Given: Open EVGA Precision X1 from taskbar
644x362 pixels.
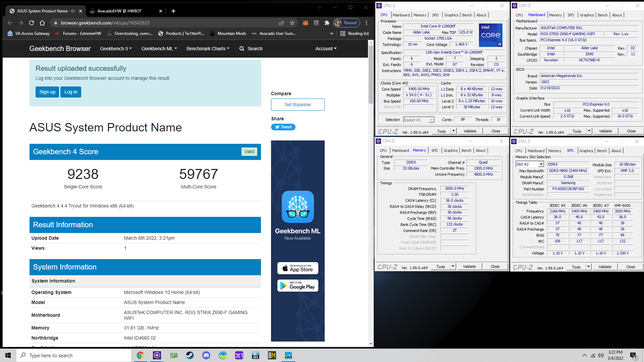Looking at the screenshot, I should coord(239,355).
